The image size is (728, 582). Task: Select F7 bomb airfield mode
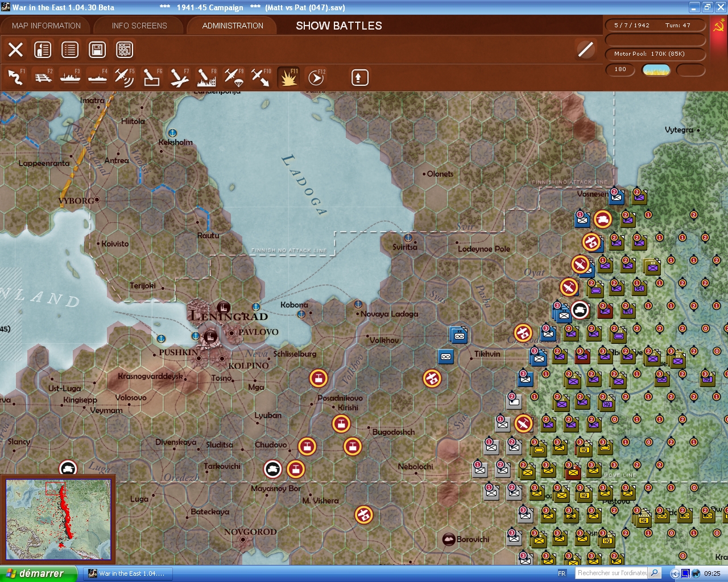(179, 77)
